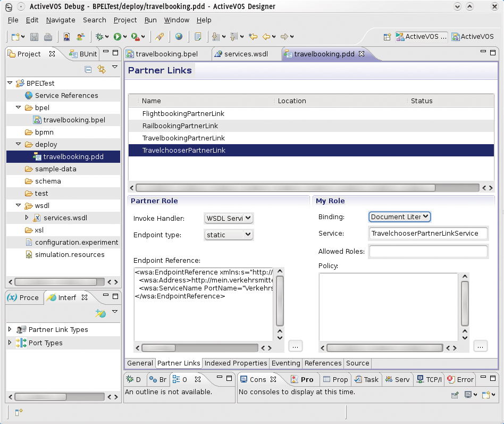Click the pen/marker toolbar icon
The width and height of the screenshot is (504, 424).
point(159,37)
